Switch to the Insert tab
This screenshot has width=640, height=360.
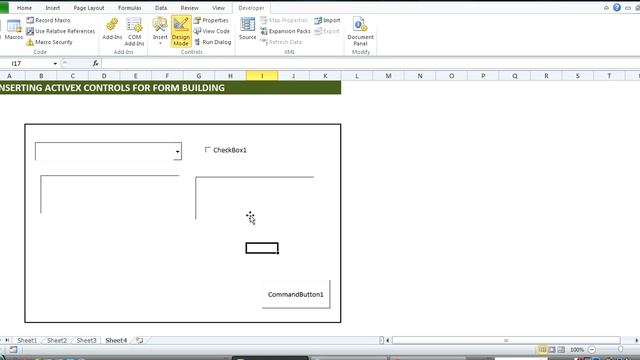(x=53, y=8)
